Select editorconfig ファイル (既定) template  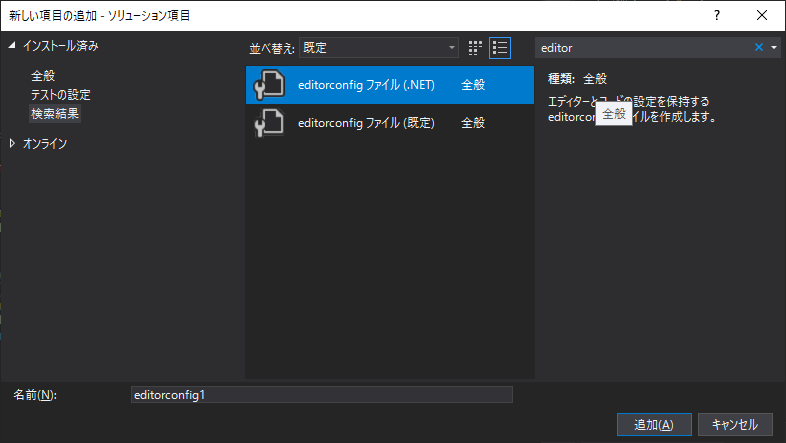pos(389,123)
